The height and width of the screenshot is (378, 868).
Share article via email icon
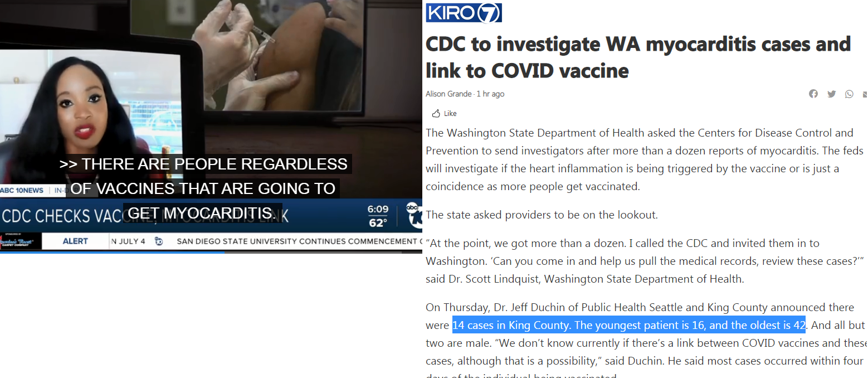click(x=865, y=94)
